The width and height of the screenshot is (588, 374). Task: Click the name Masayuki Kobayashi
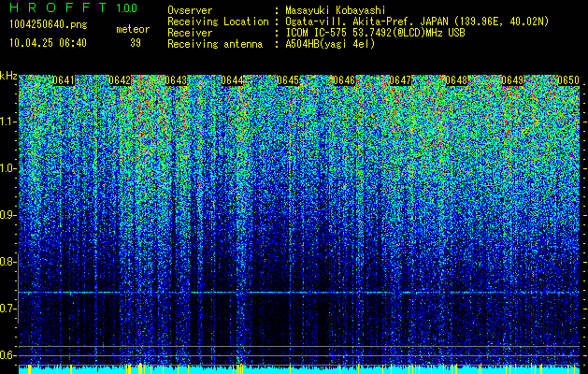click(x=336, y=10)
